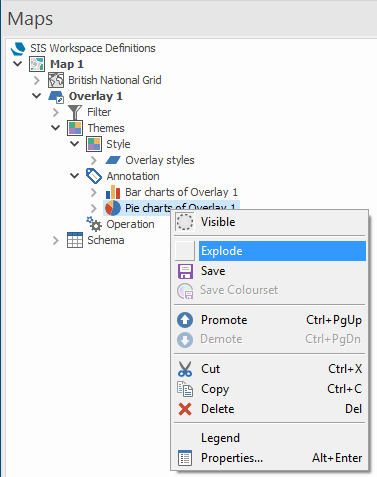The image size is (377, 477).
Task: Collapse the Map 1 tree node
Action: 17,64
